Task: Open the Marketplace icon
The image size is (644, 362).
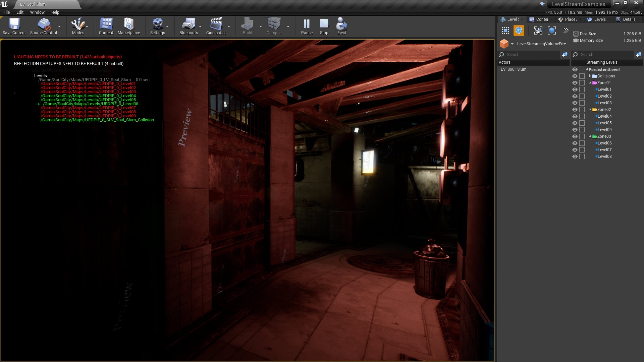Action: tap(129, 24)
